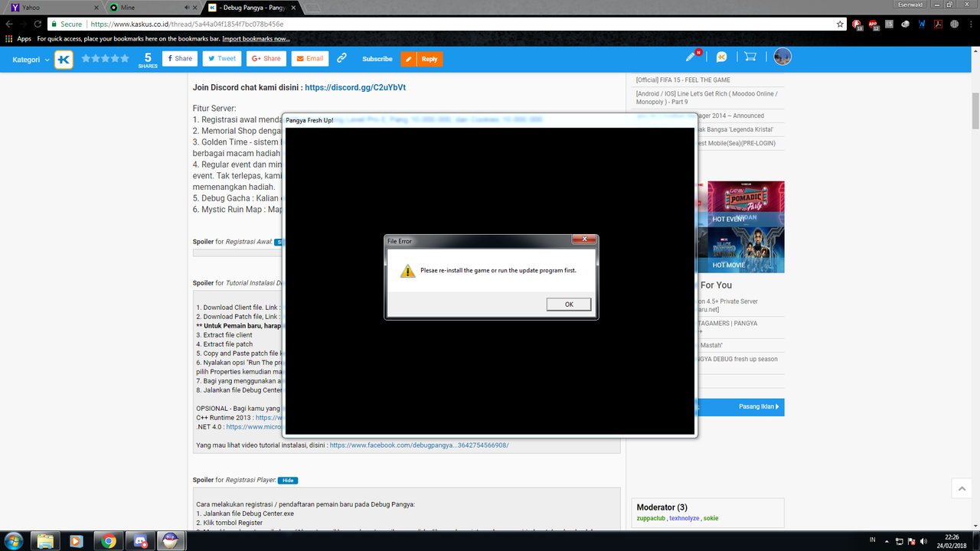
Task: Share via the Google+ button
Action: tap(266, 59)
